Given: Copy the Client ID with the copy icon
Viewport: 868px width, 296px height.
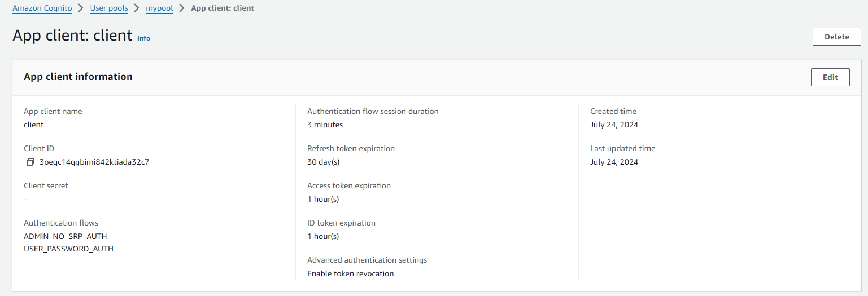Looking at the screenshot, I should (30, 162).
